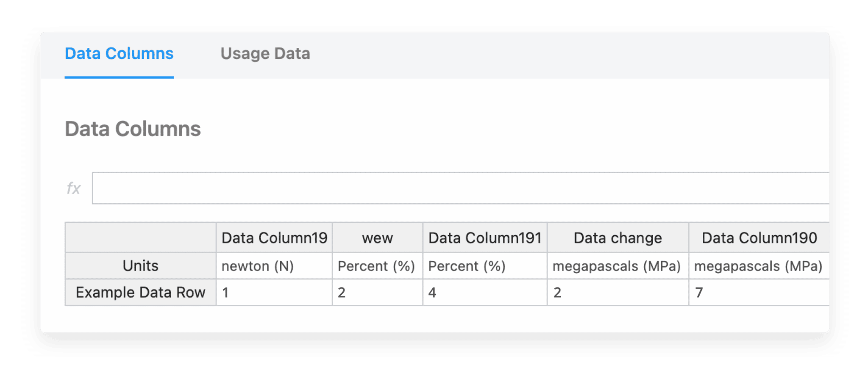Select example value 4 cell
868x379 pixels.
pos(485,293)
